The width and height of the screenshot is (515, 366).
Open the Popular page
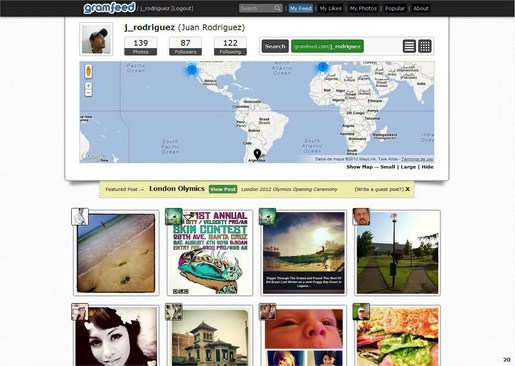pos(395,8)
